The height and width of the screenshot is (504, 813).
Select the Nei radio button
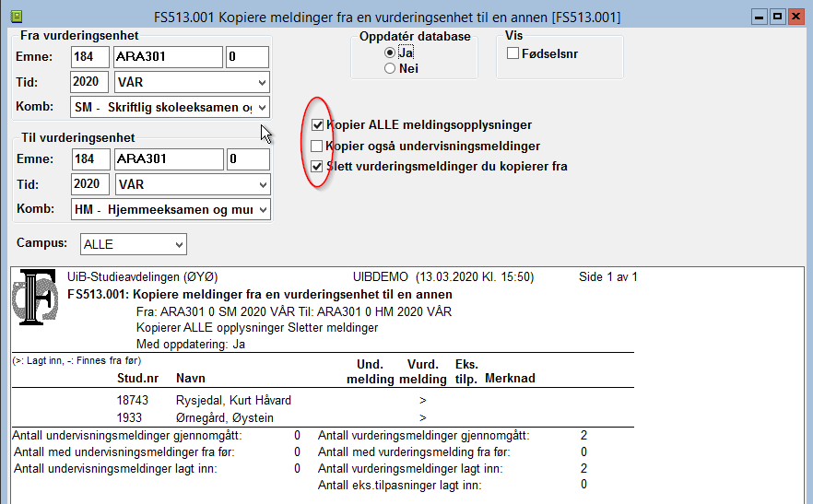coord(390,68)
